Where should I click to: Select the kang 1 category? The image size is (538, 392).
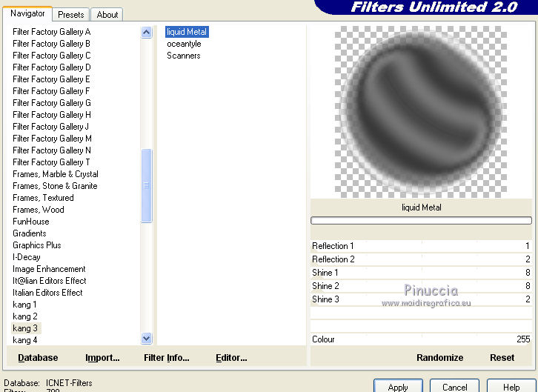24,305
